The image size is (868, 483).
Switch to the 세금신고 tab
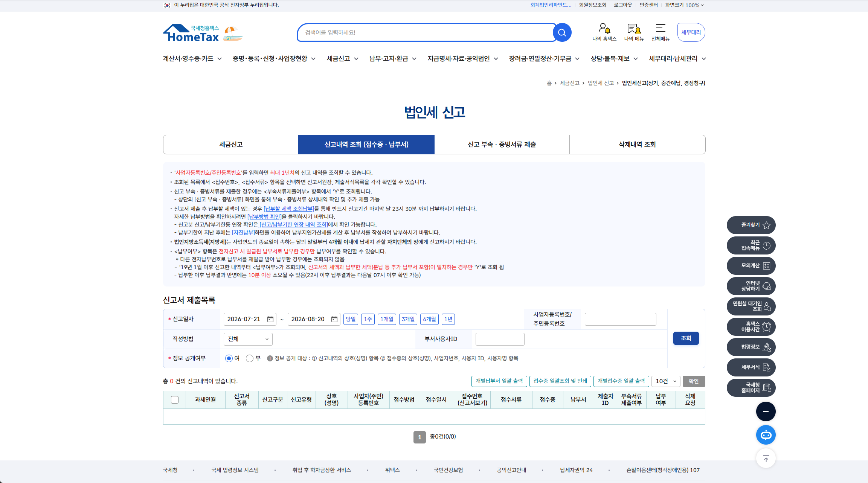(x=231, y=145)
